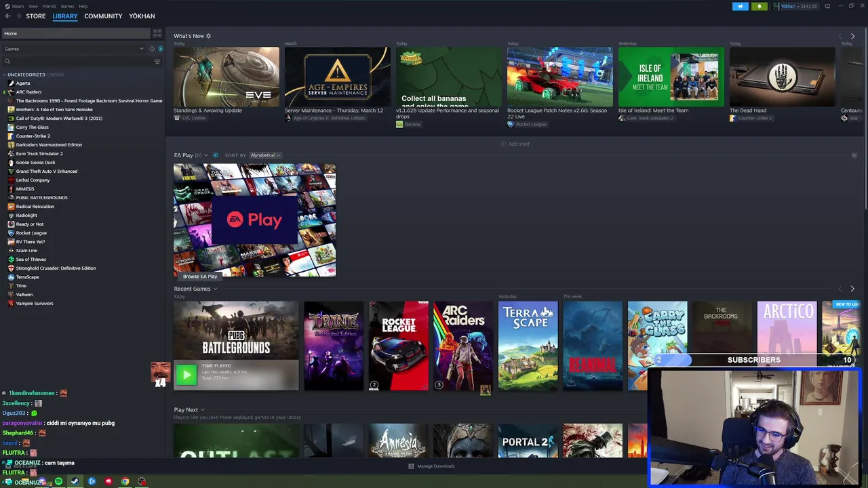868x488 pixels.
Task: Show next Recent Games arrow
Action: coord(852,289)
